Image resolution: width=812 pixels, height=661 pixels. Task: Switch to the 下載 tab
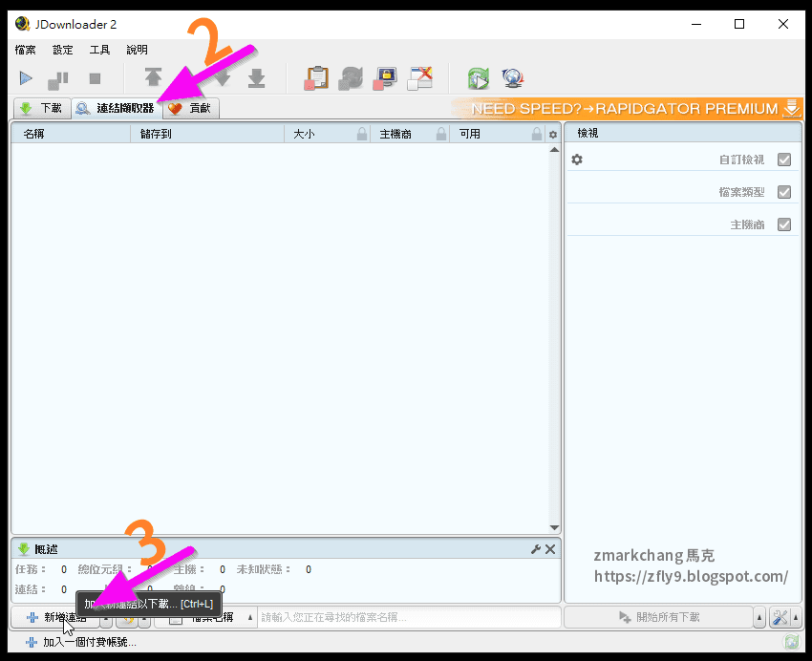tap(42, 108)
